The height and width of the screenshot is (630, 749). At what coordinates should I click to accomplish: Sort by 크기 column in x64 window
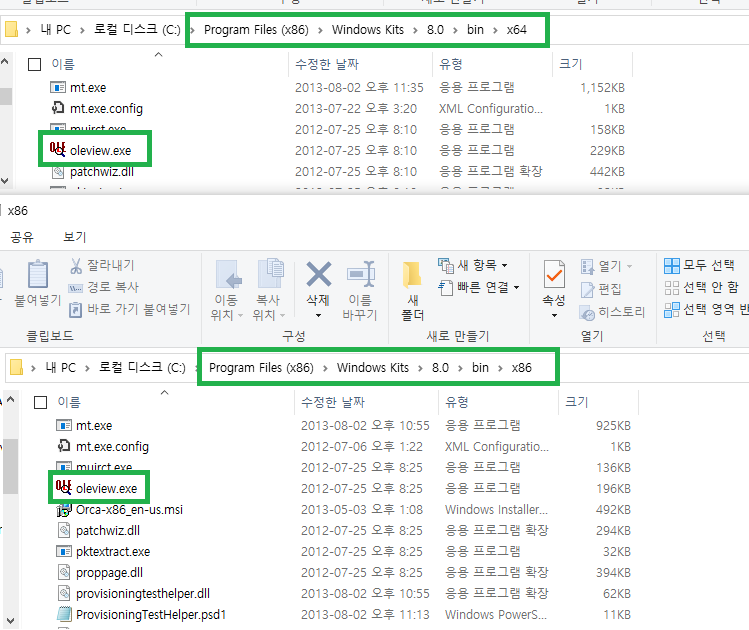(x=570, y=64)
